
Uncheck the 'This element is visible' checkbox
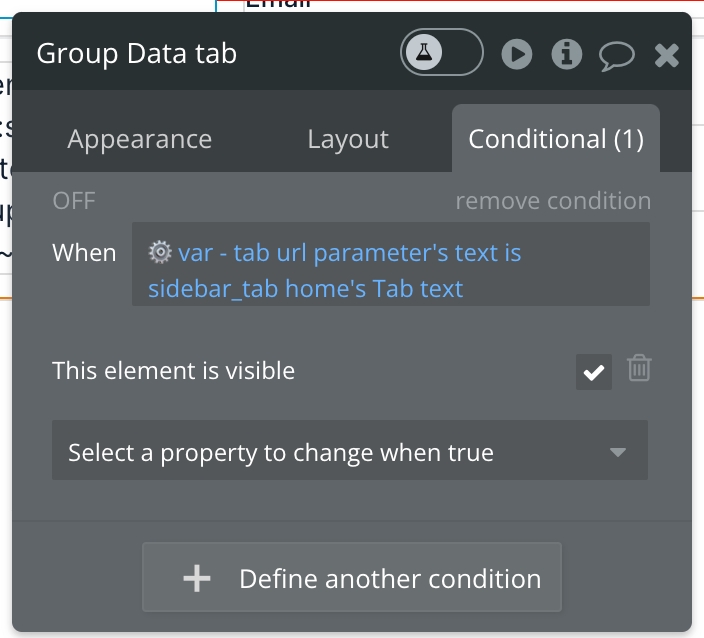pos(594,372)
